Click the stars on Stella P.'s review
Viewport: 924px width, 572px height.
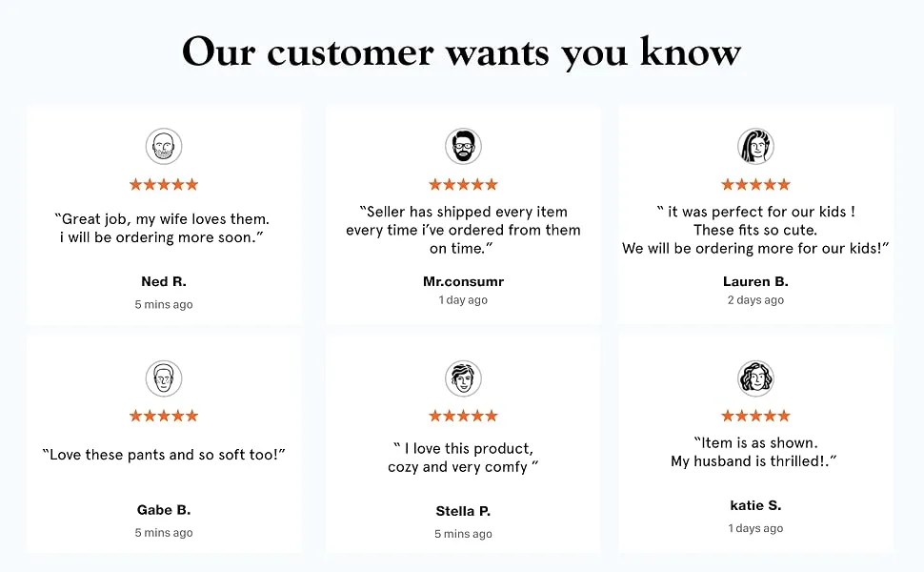pyautogui.click(x=463, y=416)
